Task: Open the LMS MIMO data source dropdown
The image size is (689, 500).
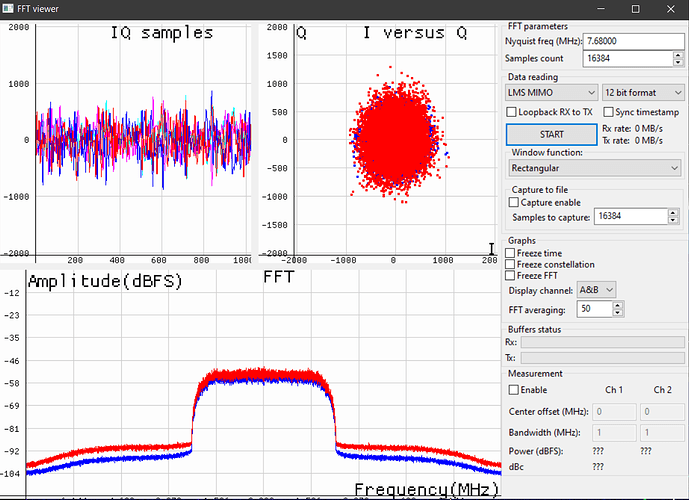Action: click(x=551, y=92)
